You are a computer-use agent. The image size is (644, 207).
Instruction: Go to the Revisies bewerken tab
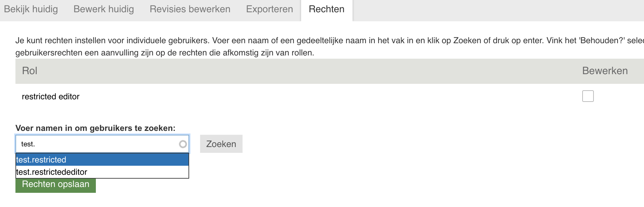pos(190,9)
